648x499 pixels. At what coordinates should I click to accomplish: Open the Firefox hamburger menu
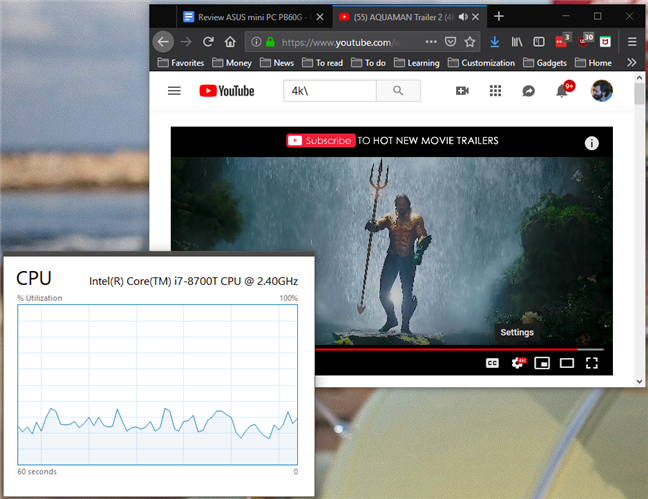tap(631, 42)
